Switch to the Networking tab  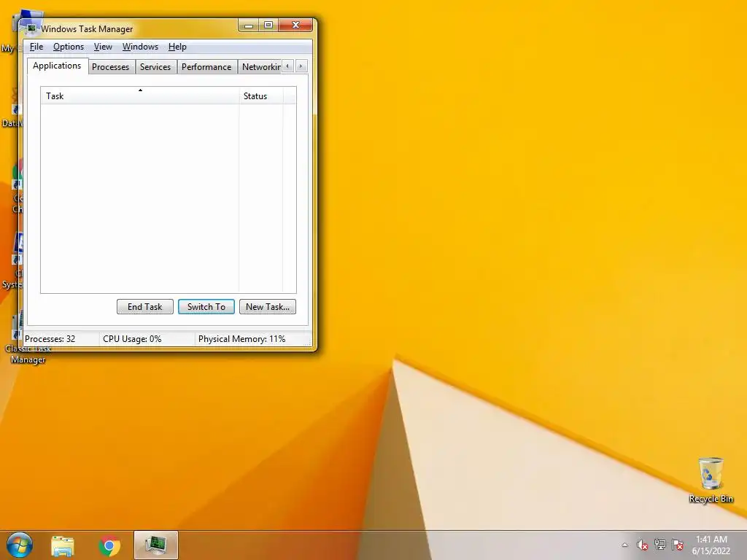pos(260,67)
